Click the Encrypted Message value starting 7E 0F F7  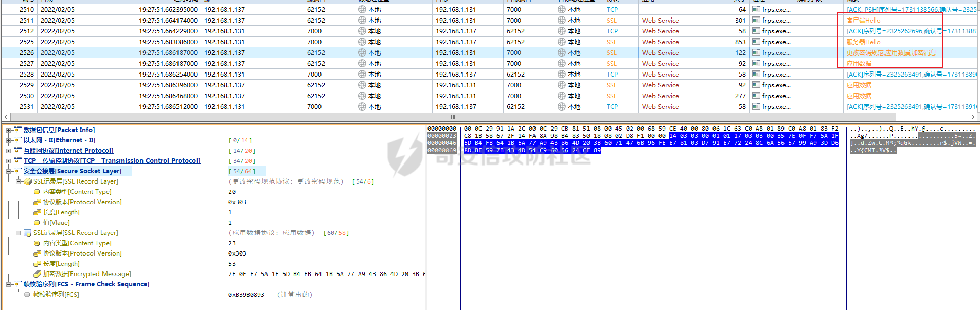pyautogui.click(x=327, y=274)
